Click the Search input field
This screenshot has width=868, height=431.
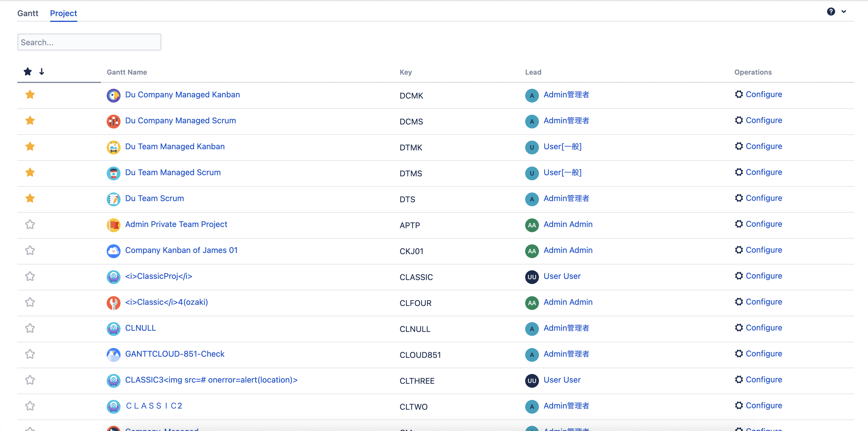pyautogui.click(x=89, y=42)
